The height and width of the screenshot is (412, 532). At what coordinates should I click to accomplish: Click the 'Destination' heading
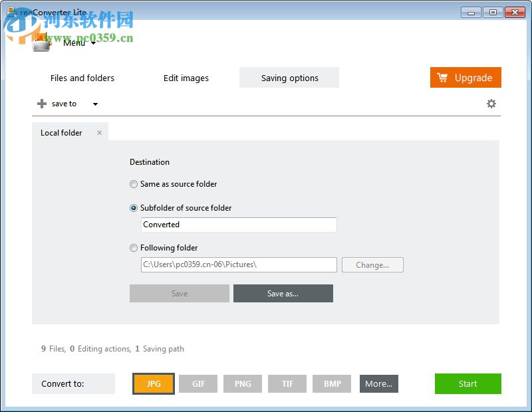150,162
